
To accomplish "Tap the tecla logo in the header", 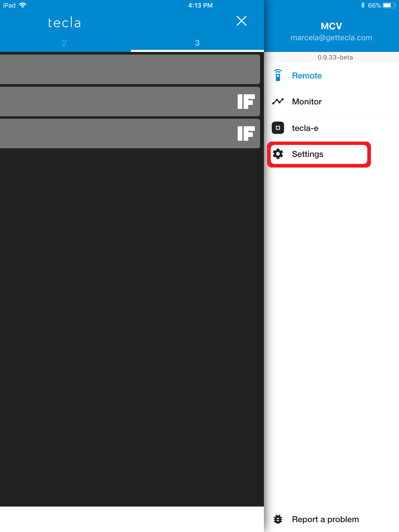I will click(64, 23).
